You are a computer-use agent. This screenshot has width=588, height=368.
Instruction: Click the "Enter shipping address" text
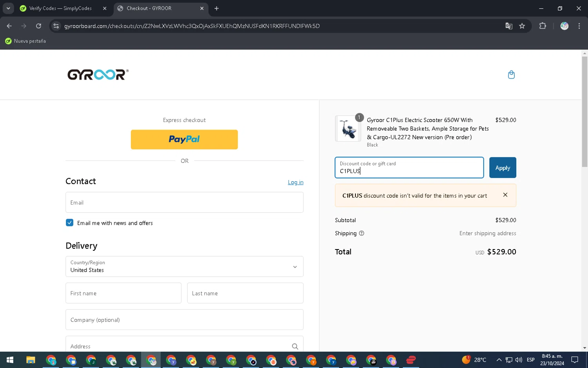coord(488,233)
